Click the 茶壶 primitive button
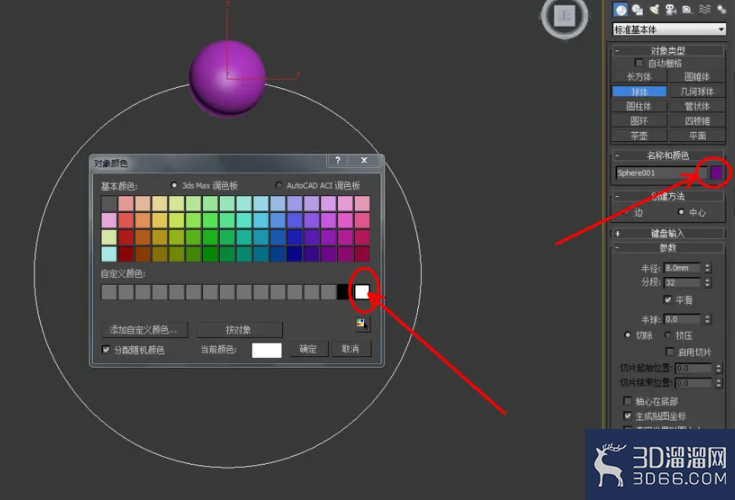Image resolution: width=735 pixels, height=500 pixels. coord(639,136)
